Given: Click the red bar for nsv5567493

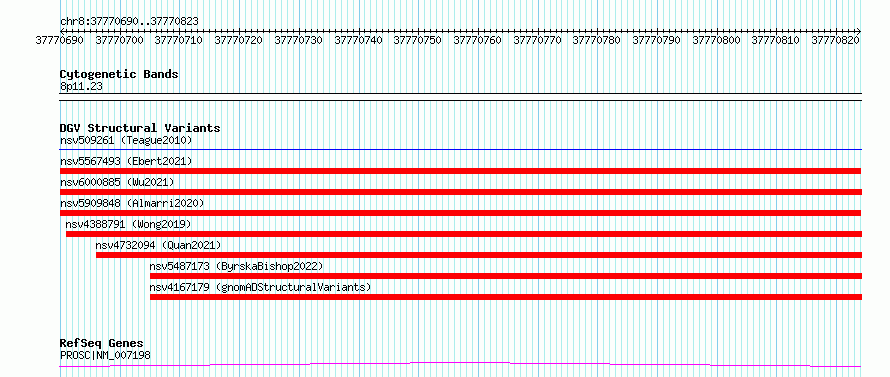Looking at the screenshot, I should click(x=460, y=171).
